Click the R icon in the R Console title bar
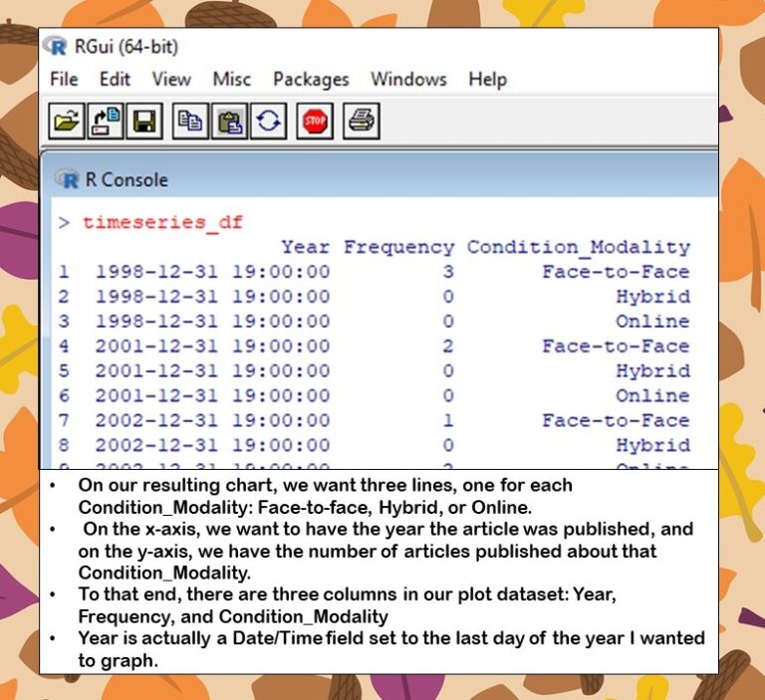This screenshot has height=700, width=765. coord(70,180)
